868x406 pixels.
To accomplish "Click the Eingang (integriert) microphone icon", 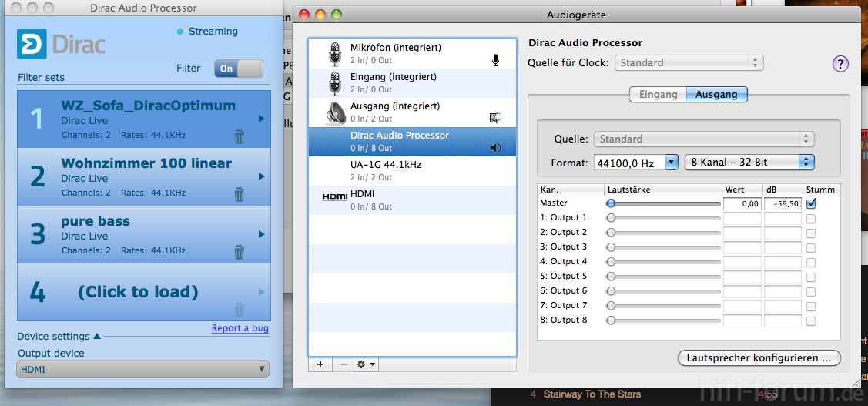I will pos(334,83).
